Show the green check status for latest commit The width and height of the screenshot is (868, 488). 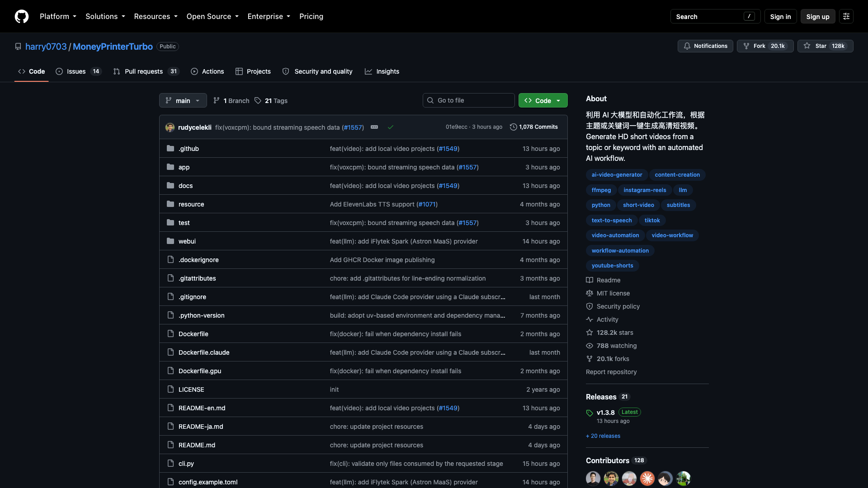point(391,127)
